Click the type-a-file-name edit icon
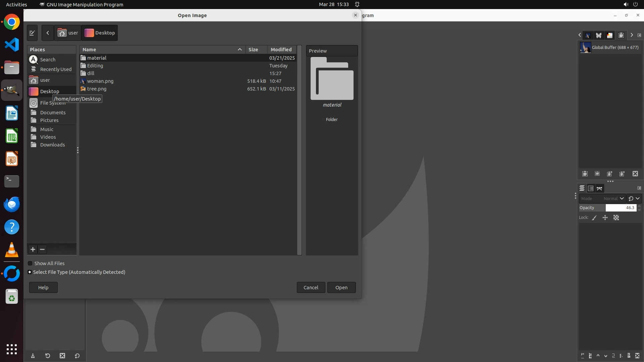644x362 pixels. pyautogui.click(x=32, y=33)
